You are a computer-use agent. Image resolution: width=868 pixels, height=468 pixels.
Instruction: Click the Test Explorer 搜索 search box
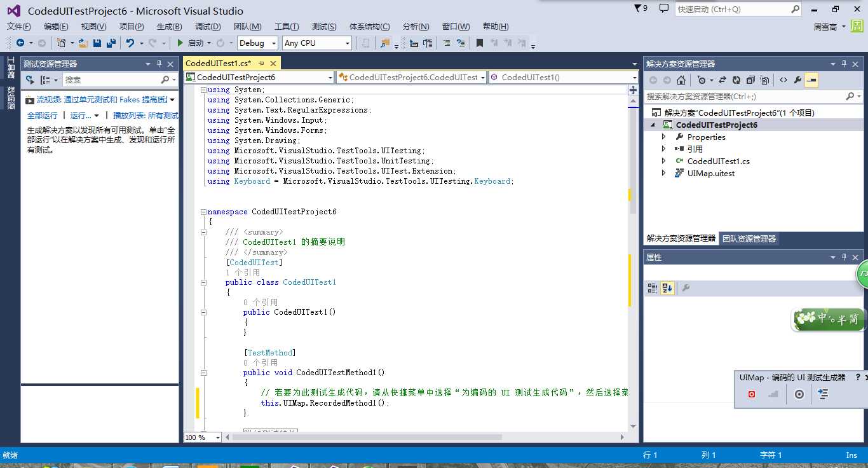point(111,79)
